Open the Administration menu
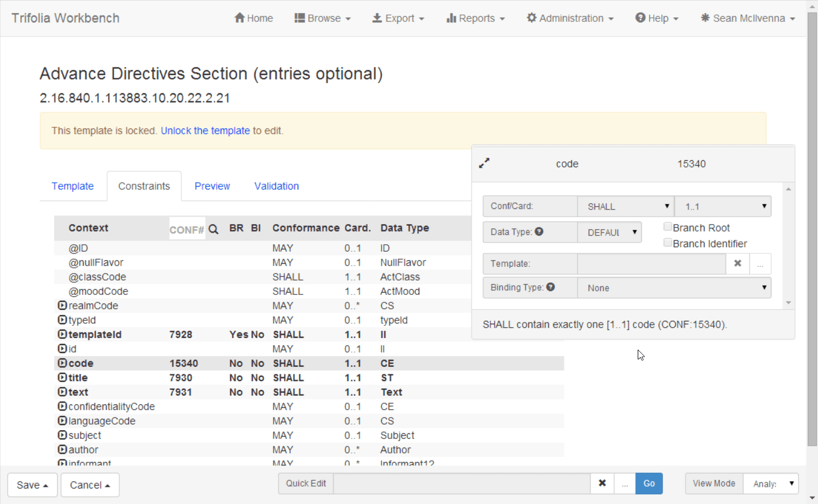This screenshot has height=504, width=818. pyautogui.click(x=570, y=18)
